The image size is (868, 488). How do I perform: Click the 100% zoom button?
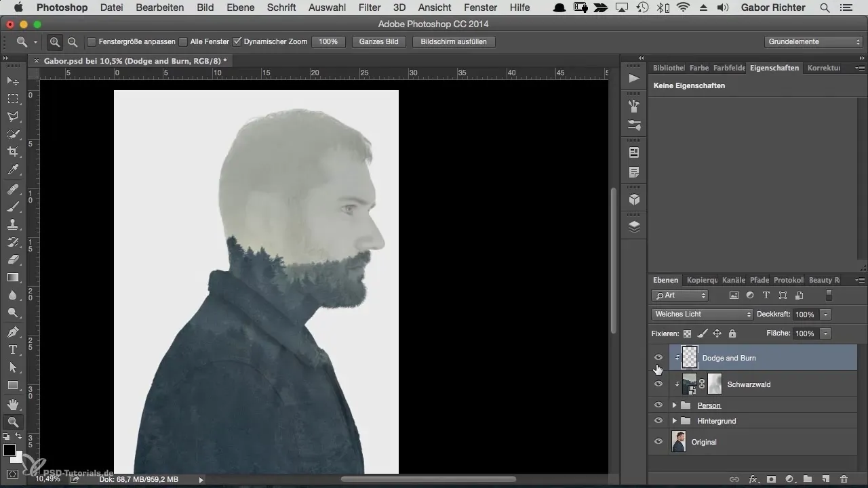pos(328,41)
